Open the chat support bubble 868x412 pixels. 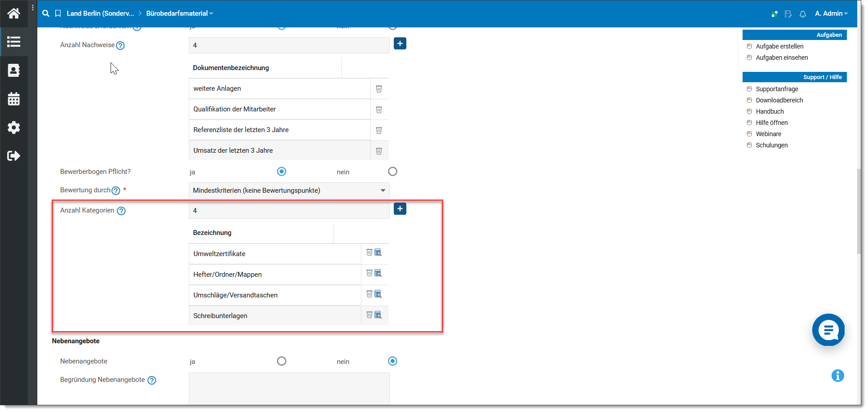(x=828, y=330)
